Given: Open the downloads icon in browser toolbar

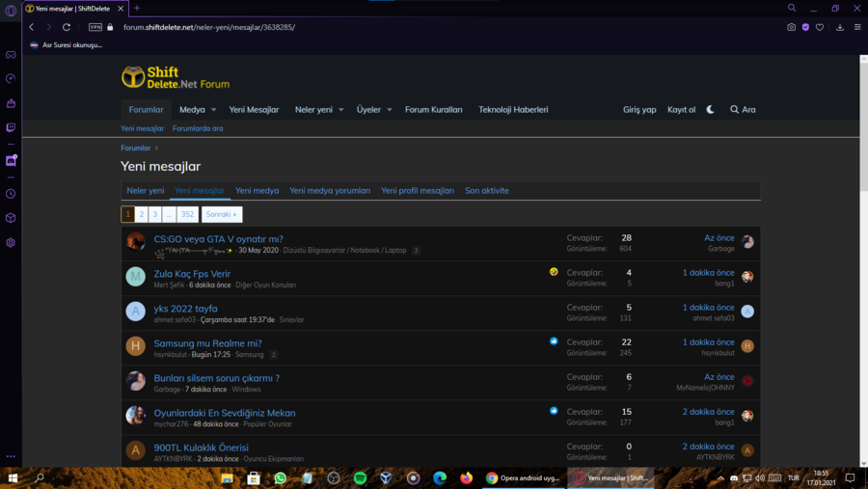Looking at the screenshot, I should tap(839, 27).
